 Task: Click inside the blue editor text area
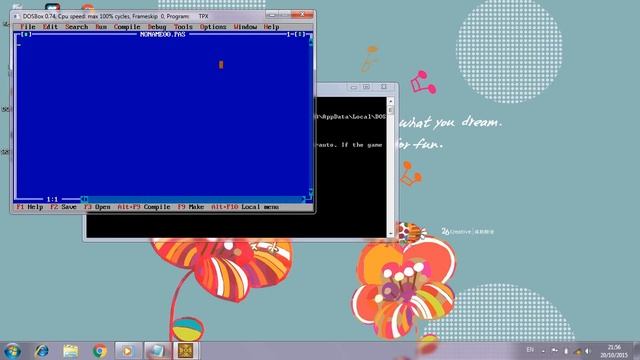162,118
